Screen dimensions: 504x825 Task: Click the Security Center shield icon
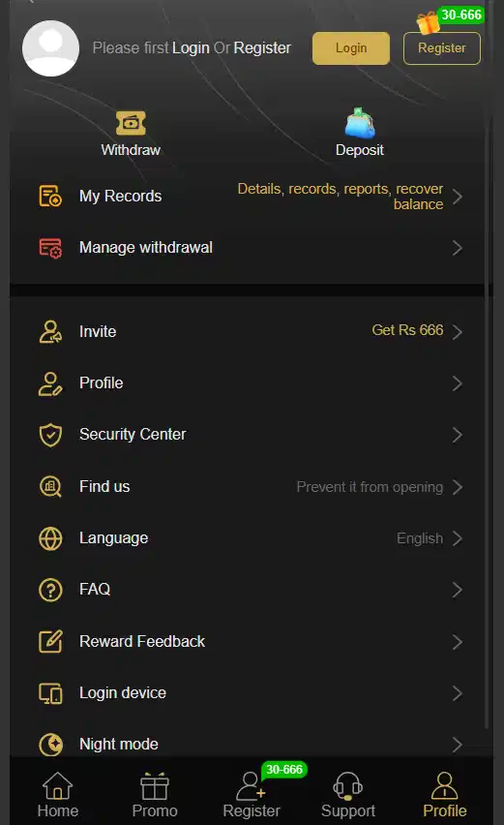coord(50,435)
